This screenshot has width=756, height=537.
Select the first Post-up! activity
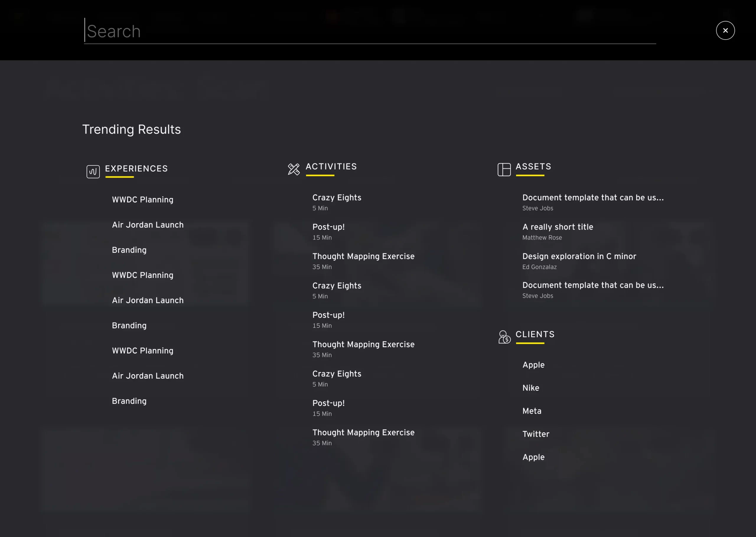click(x=329, y=227)
